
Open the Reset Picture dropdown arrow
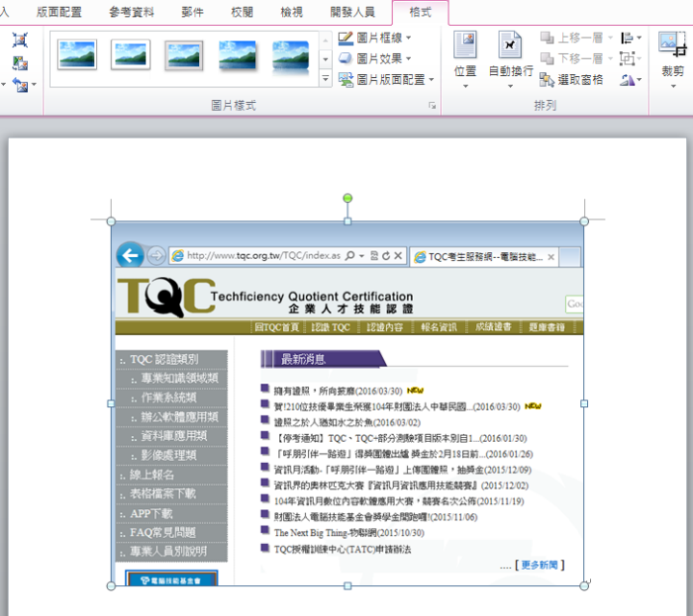tap(34, 84)
